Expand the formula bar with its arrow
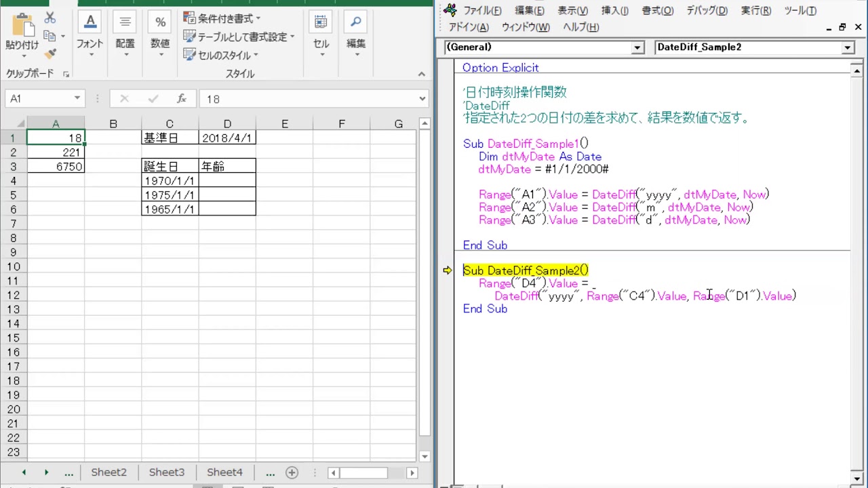This screenshot has height=488, width=868. pos(422,98)
